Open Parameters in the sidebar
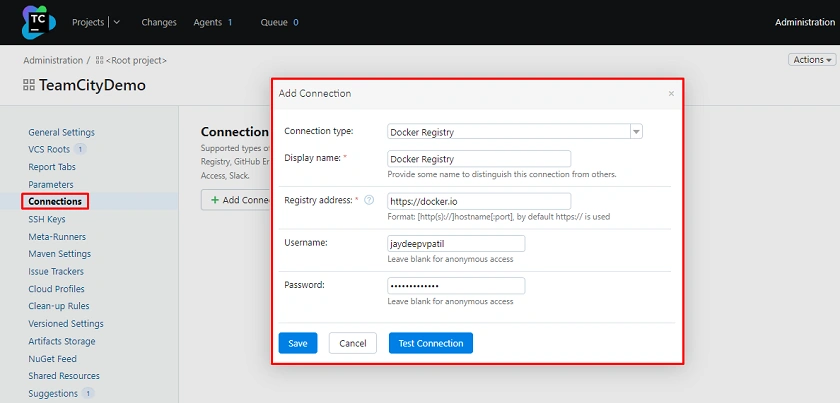The image size is (840, 403). point(51,184)
